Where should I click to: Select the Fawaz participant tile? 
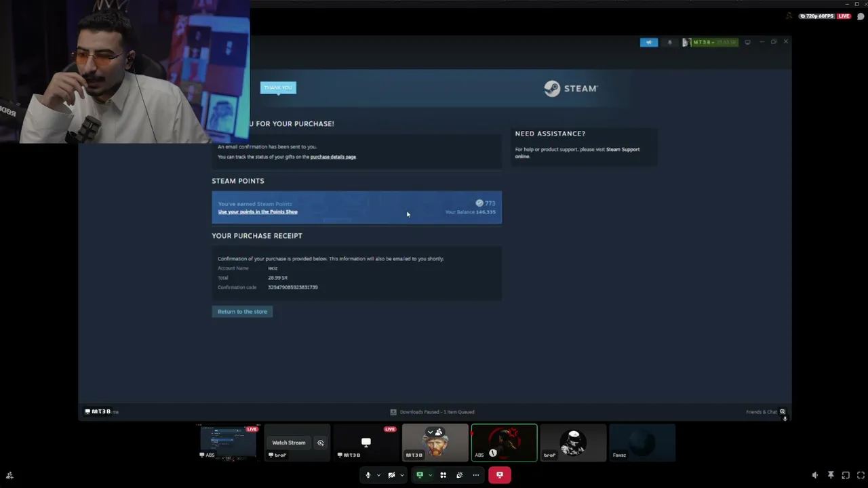pyautogui.click(x=642, y=443)
